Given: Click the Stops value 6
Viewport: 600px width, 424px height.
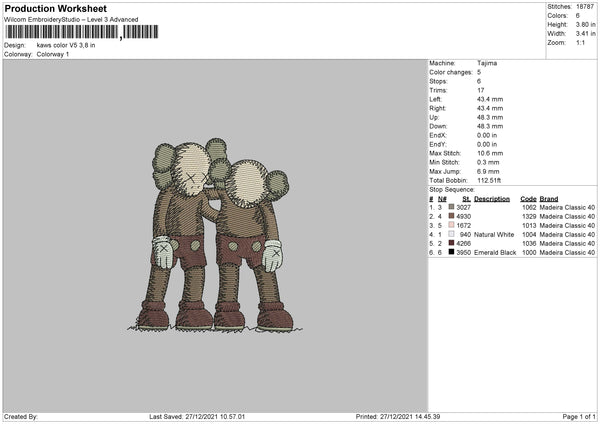Looking at the screenshot, I should [479, 81].
